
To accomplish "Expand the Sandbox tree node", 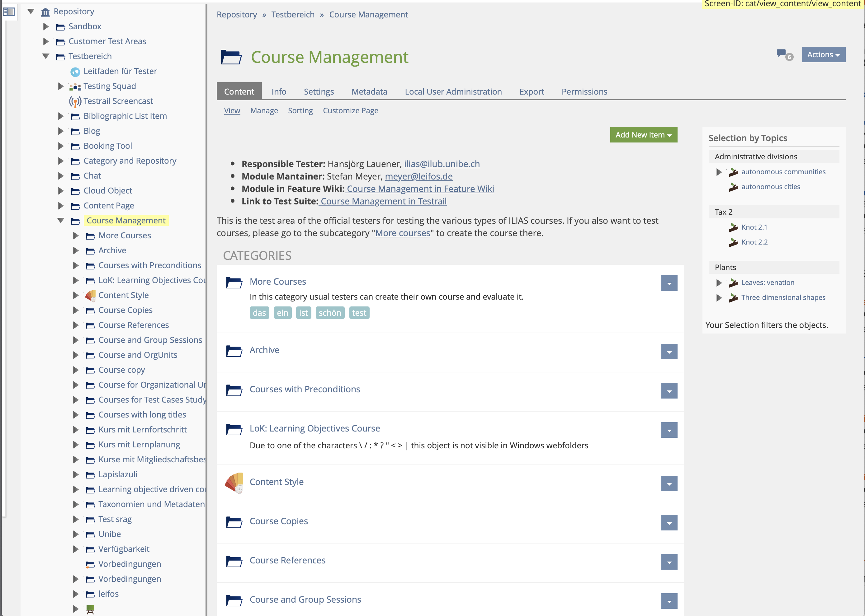I will 46,26.
